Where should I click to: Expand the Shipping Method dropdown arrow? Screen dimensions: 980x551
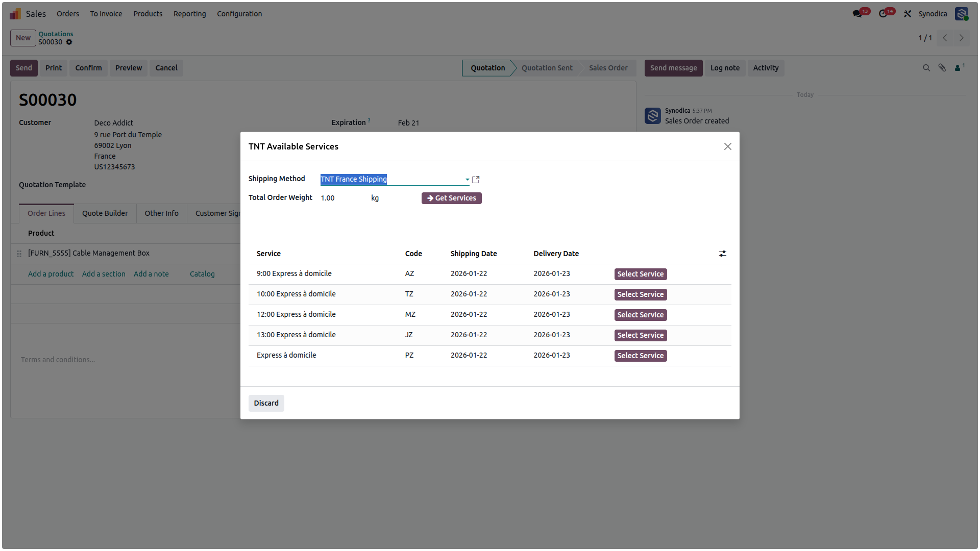(467, 180)
